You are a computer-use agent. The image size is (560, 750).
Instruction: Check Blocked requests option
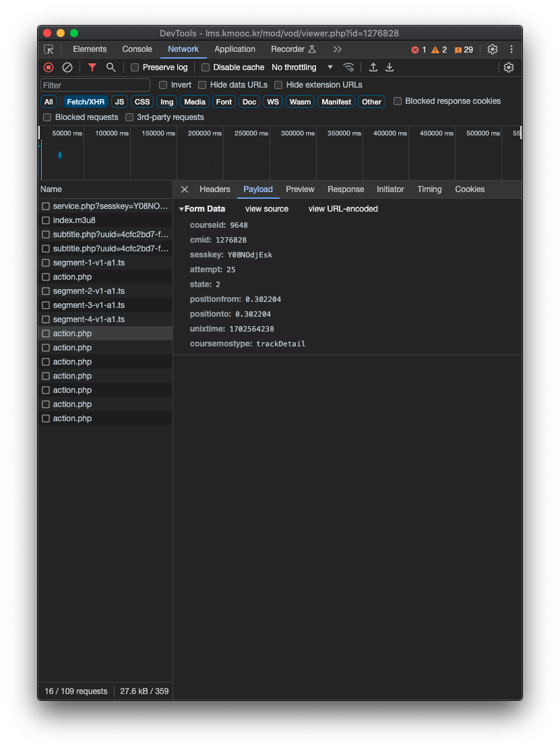(47, 117)
